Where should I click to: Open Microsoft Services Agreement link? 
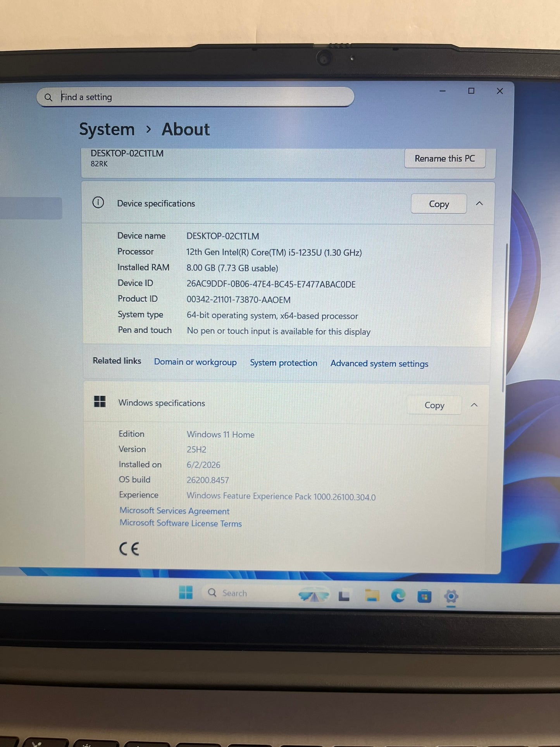coord(174,511)
